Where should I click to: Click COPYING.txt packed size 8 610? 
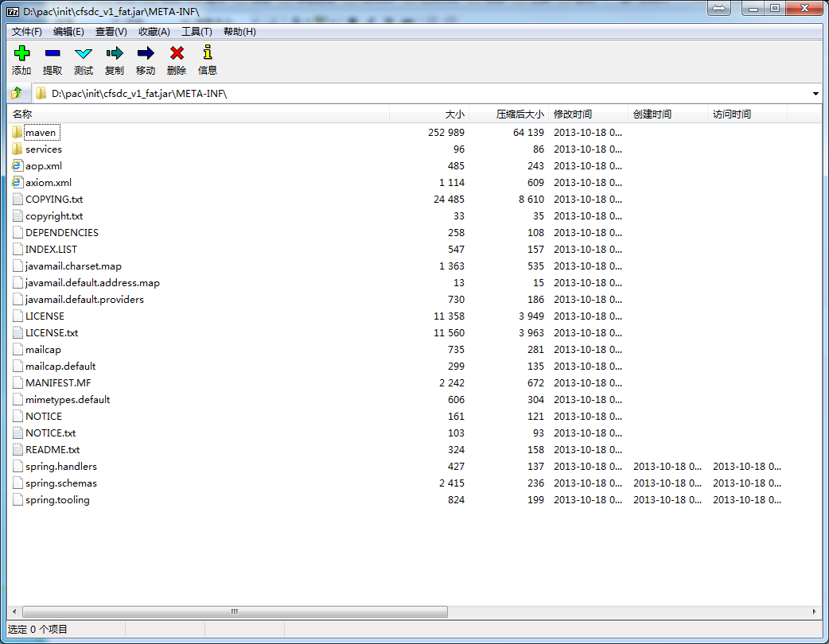[x=531, y=200]
